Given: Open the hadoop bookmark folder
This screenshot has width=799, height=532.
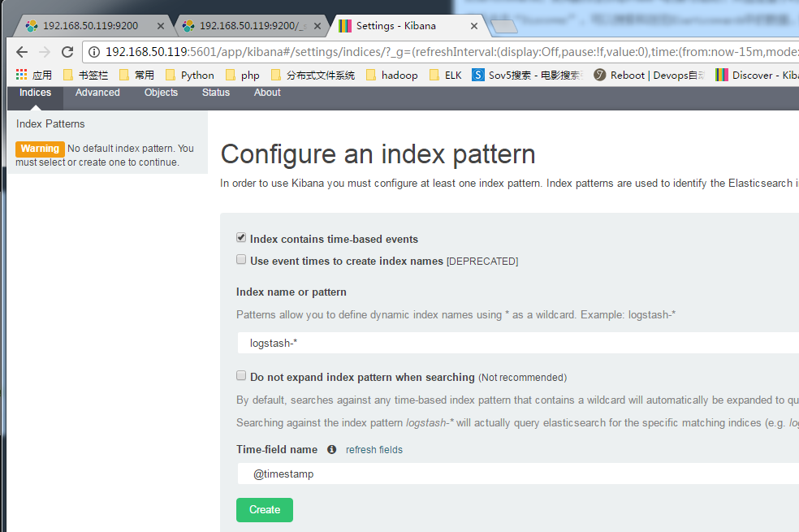Looking at the screenshot, I should (x=392, y=75).
